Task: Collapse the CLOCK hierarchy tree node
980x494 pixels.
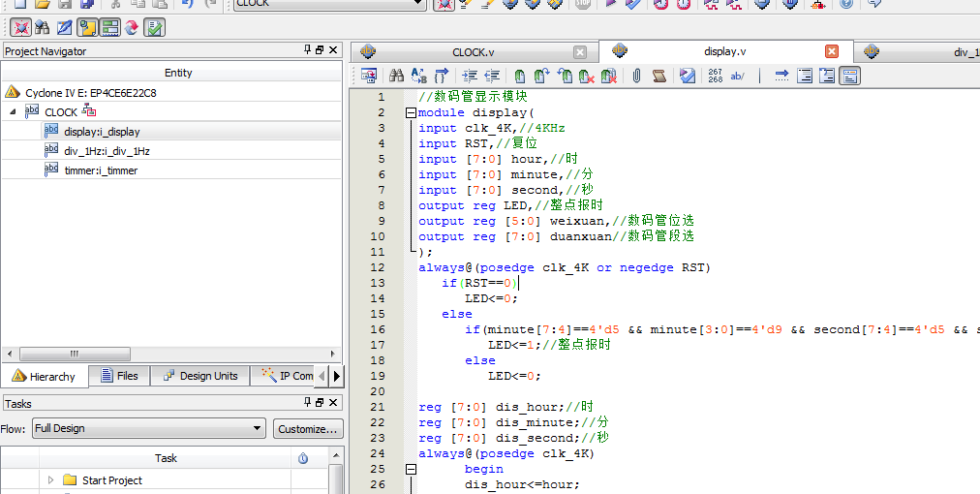Action: click(x=14, y=112)
